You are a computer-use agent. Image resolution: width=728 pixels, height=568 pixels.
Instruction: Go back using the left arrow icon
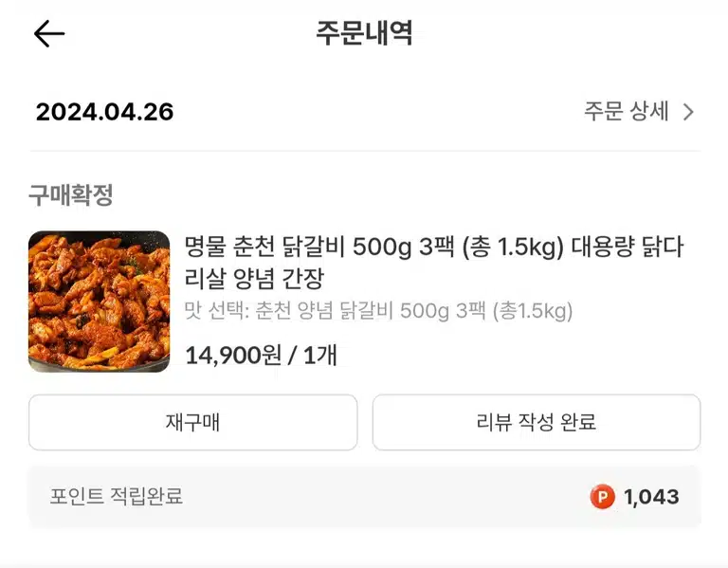click(x=49, y=33)
